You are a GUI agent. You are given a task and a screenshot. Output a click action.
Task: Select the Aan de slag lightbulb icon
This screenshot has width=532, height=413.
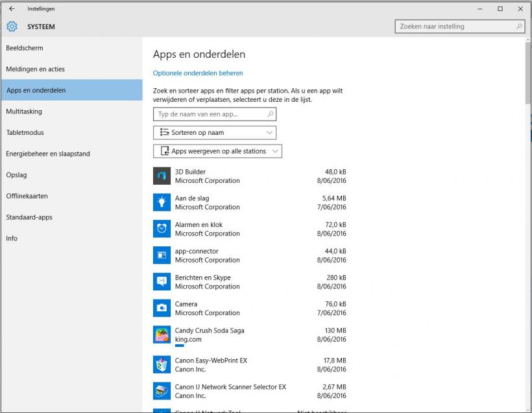coord(162,202)
